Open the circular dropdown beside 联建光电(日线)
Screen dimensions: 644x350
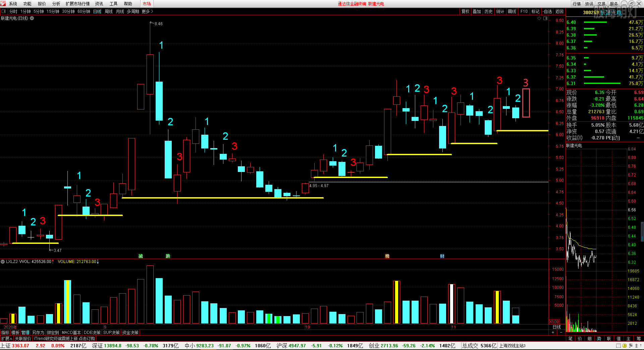point(32,18)
